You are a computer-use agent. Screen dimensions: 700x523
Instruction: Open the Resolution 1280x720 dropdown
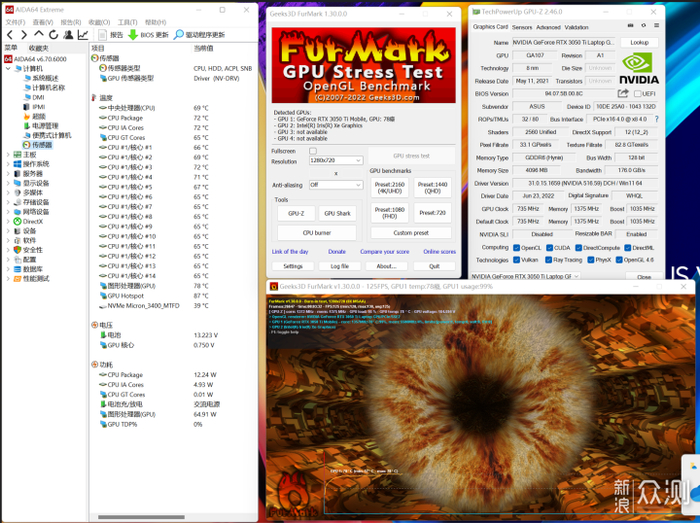[336, 160]
